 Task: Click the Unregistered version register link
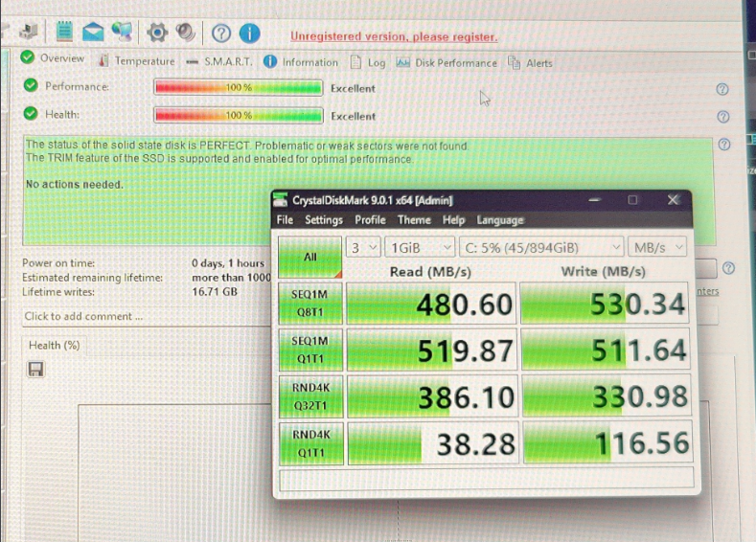394,36
